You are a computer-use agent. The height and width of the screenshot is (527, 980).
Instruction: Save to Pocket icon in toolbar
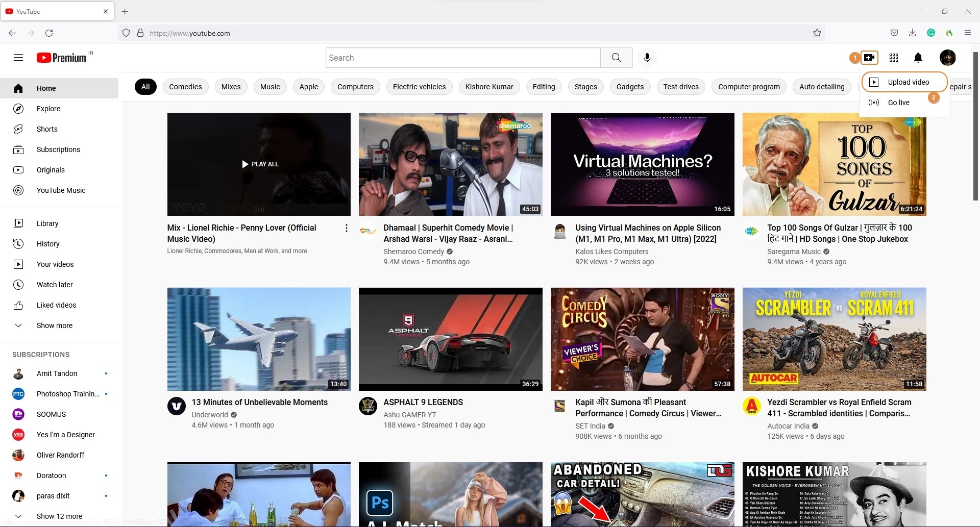click(894, 33)
